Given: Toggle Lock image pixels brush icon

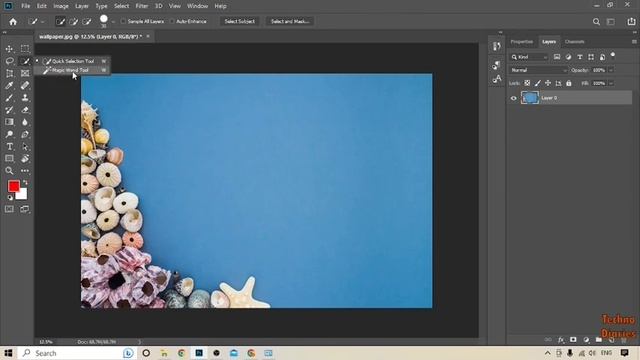Looking at the screenshot, I should coord(538,83).
